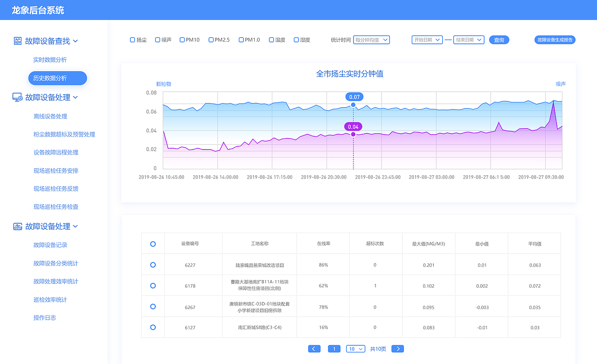The width and height of the screenshot is (597, 364).
Task: Click the 查询 button
Action: (x=499, y=40)
